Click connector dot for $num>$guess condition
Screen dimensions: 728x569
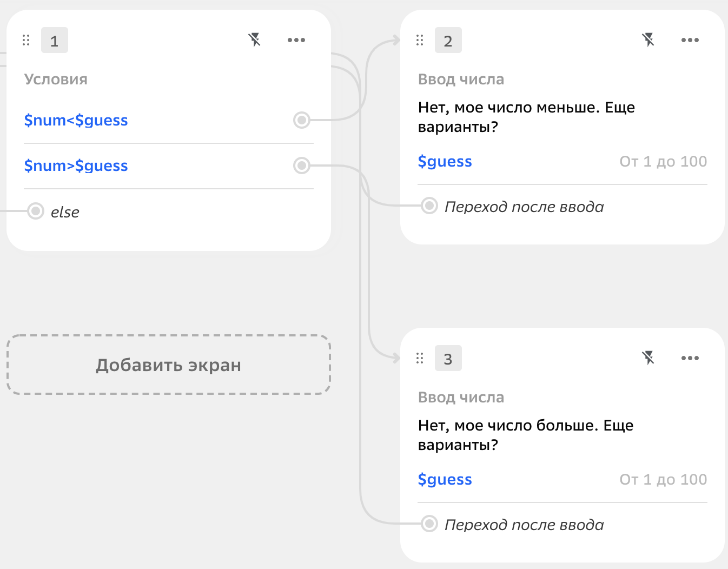click(302, 165)
